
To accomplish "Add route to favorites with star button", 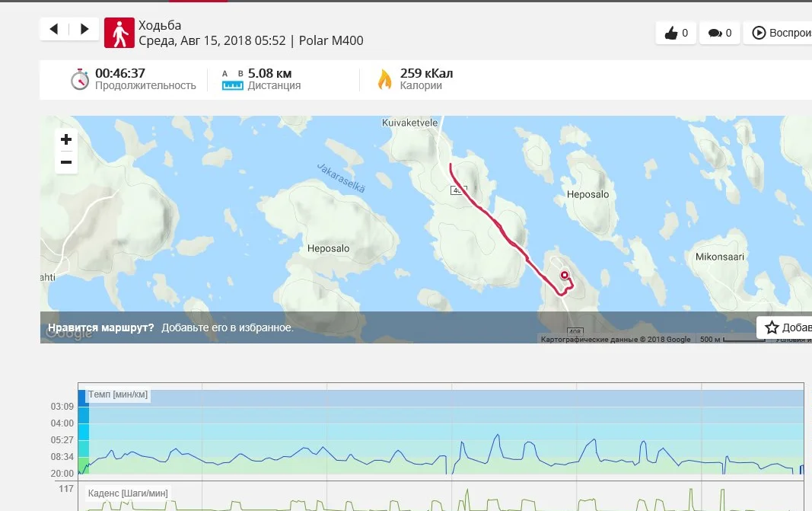I will coord(785,327).
